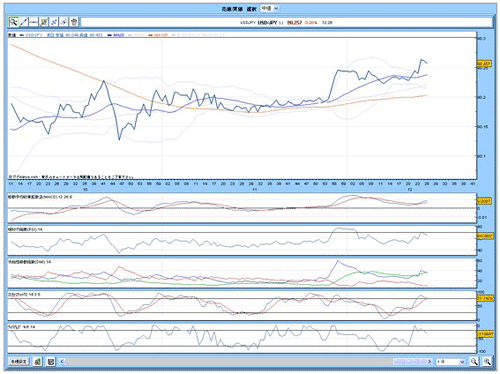Click the scroll-right arrow of the chart scrollbar
The image size is (500, 374).
430,361
